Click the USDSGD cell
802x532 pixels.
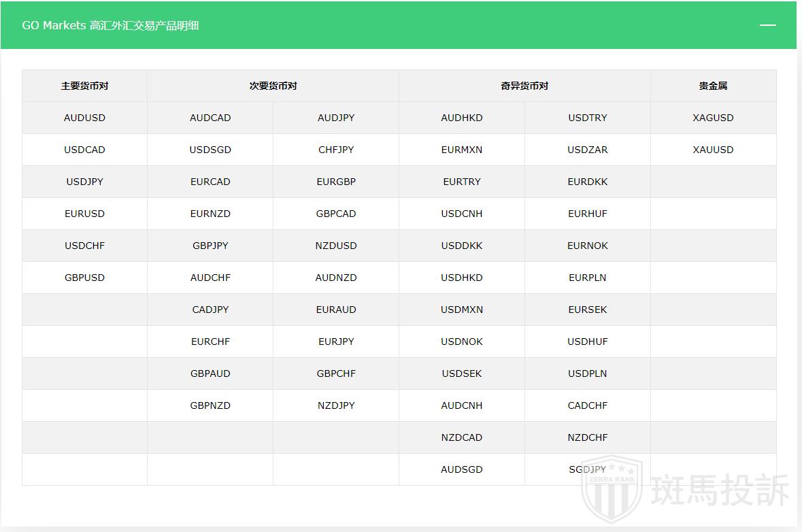(210, 150)
